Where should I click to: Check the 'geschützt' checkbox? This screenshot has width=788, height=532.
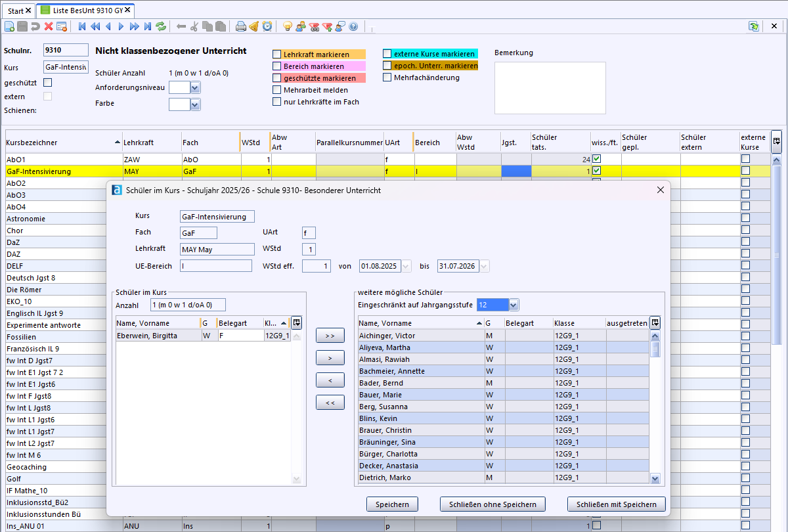tap(47, 83)
